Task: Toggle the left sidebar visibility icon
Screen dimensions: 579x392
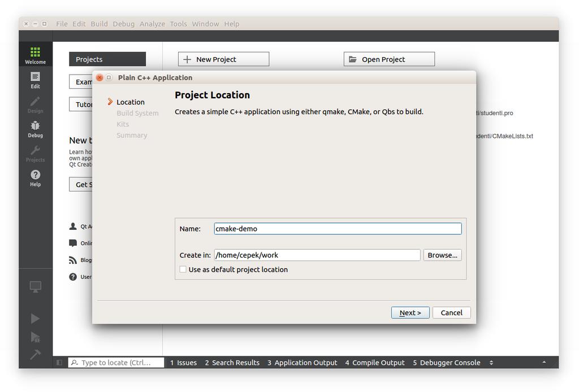Action: 59,363
